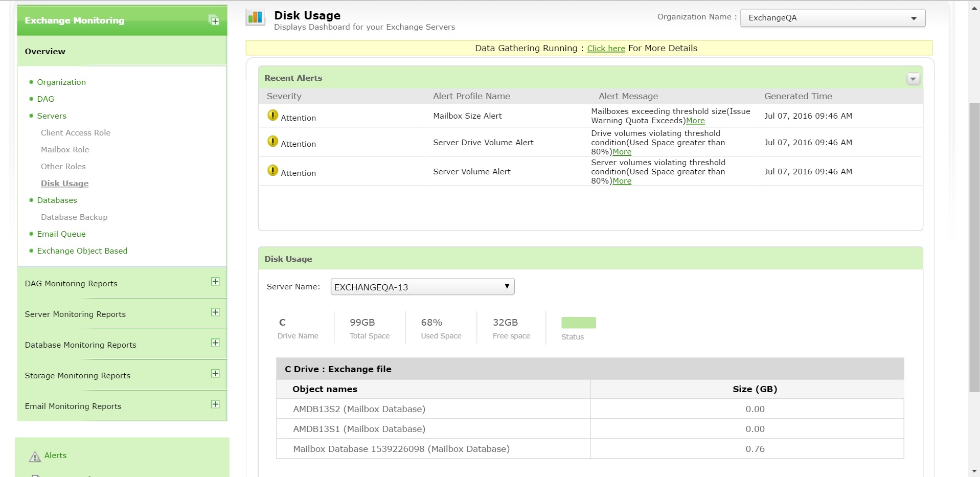Click the green Status color indicator
The height and width of the screenshot is (477, 980).
[x=579, y=323]
